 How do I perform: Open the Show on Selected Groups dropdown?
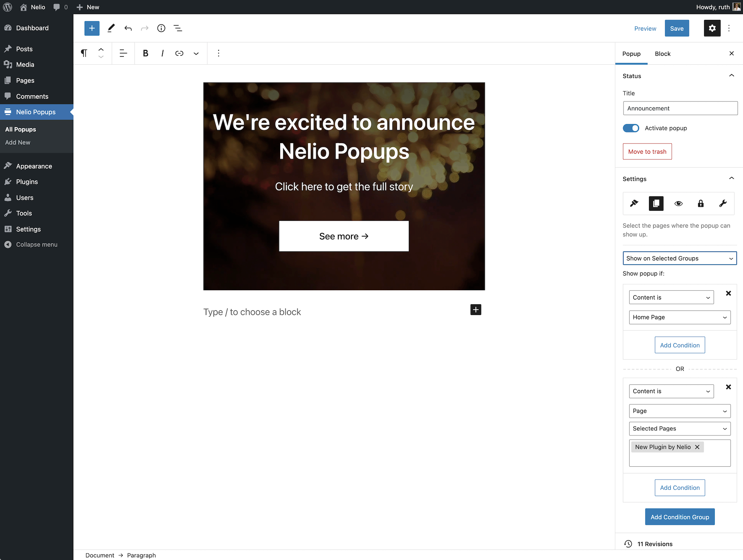pos(680,258)
